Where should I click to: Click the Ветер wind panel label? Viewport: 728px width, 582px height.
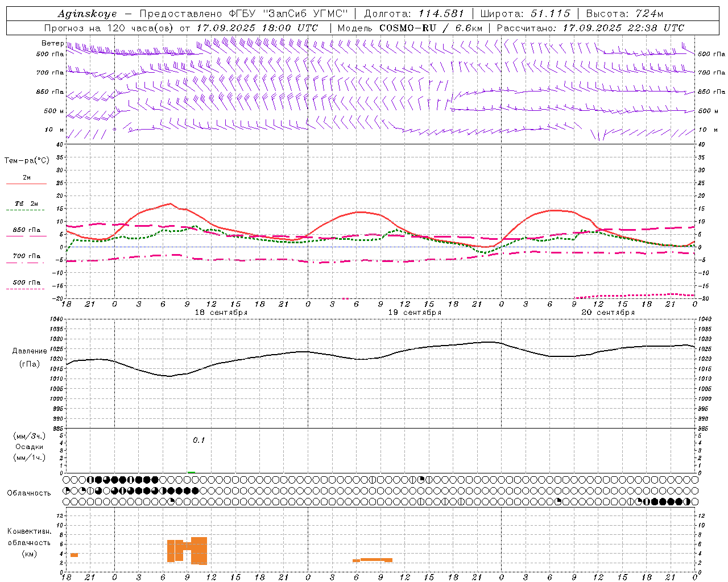pyautogui.click(x=52, y=43)
